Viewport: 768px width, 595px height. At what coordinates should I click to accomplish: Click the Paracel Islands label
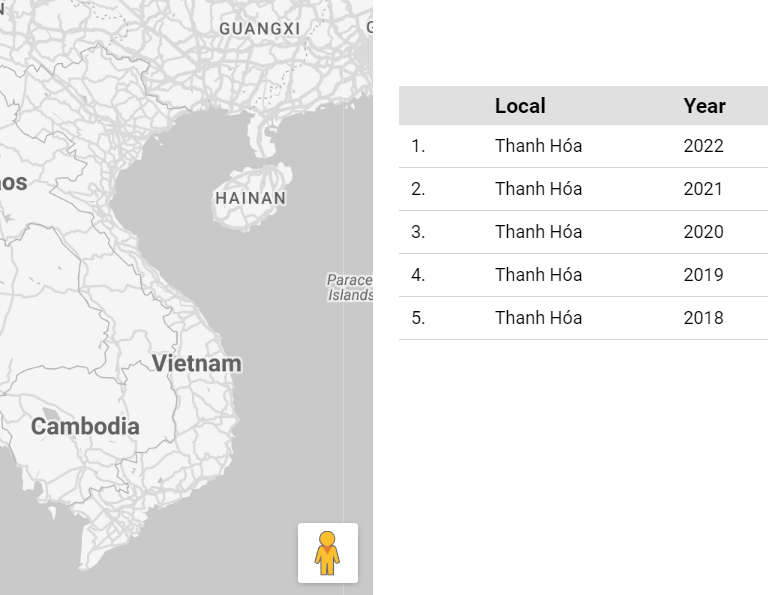351,288
